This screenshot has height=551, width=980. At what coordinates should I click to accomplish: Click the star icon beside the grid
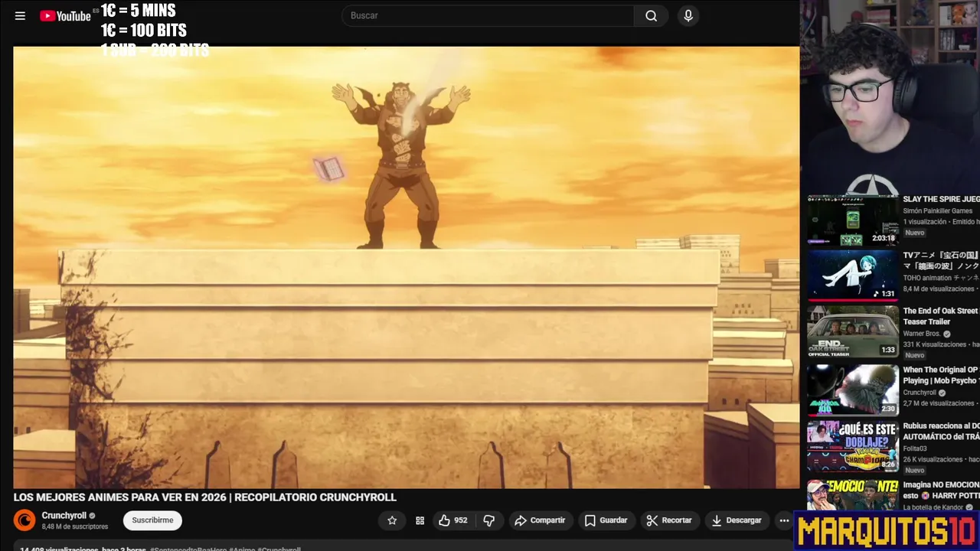tap(392, 520)
